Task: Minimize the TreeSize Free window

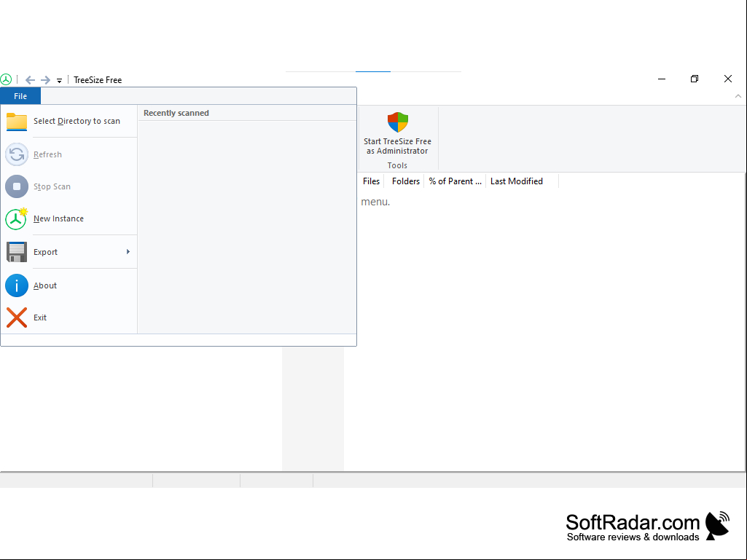Action: (x=662, y=79)
